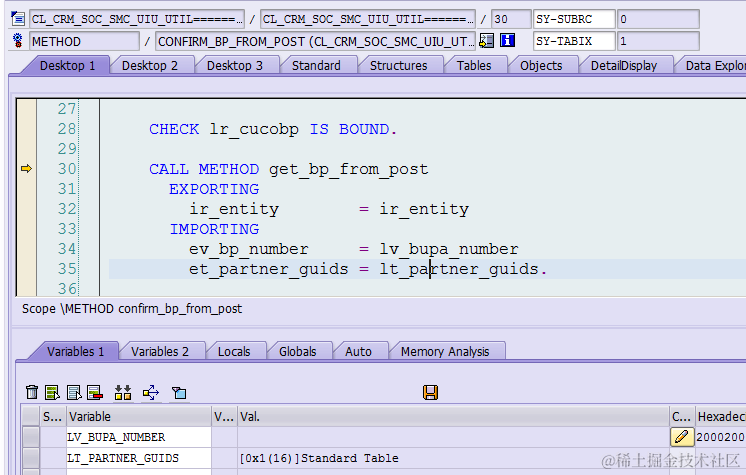Switch to Desktop 2 tab

click(150, 66)
